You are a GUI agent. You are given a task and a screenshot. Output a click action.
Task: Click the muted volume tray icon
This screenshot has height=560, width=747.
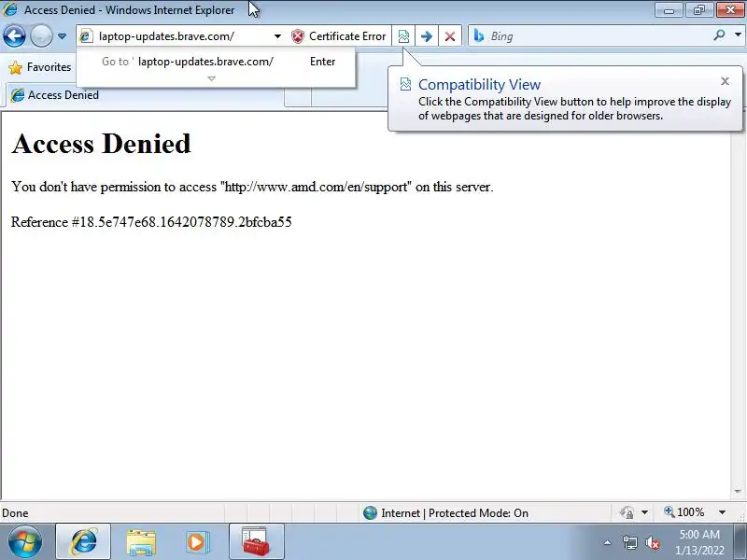pos(652,542)
